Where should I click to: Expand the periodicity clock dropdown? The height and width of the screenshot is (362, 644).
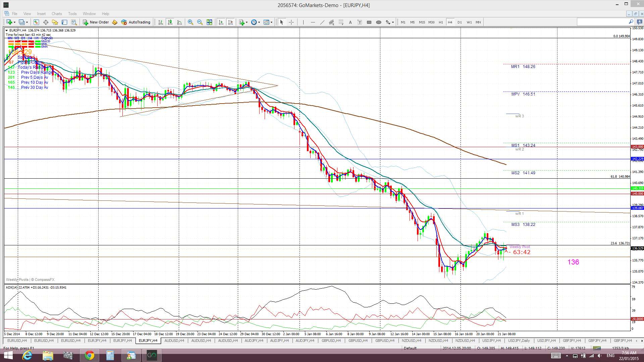coord(259,22)
